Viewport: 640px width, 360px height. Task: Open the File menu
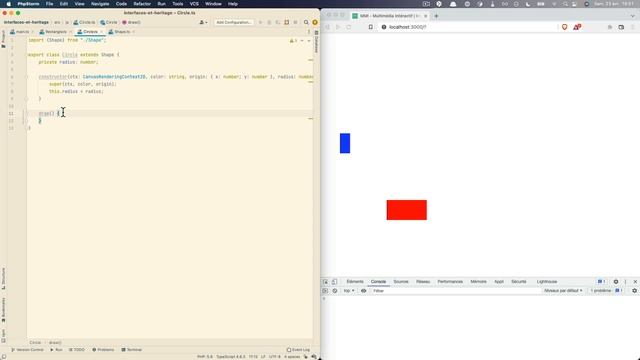(x=49, y=4)
